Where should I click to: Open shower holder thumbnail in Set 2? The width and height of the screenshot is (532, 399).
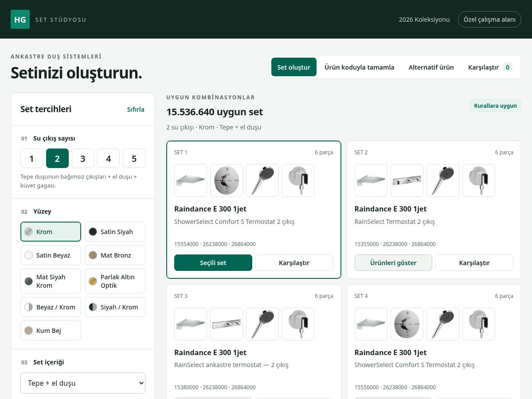[479, 180]
